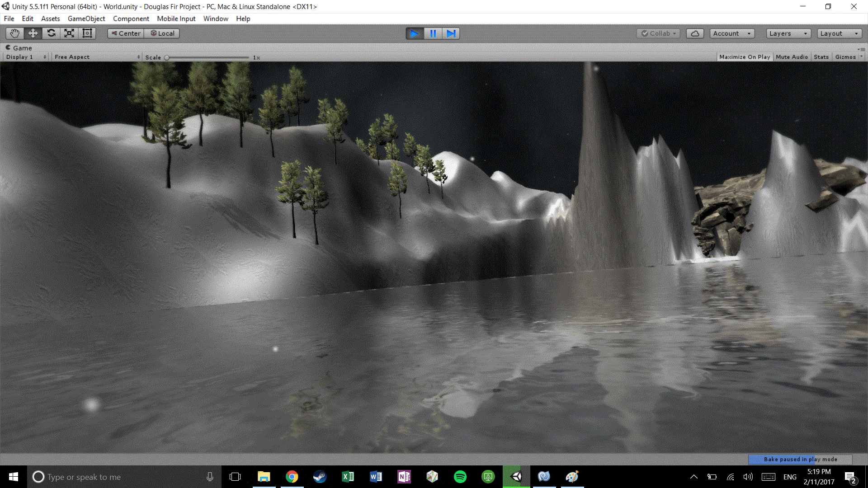Advance one frame with Step button
Screen dimensions: 868x488
(451, 33)
